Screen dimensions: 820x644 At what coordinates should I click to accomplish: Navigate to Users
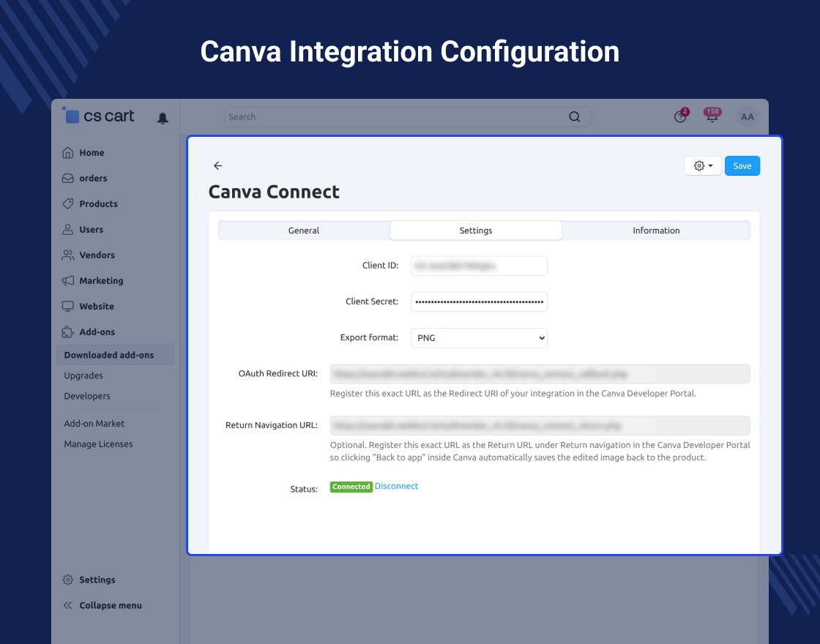click(91, 230)
